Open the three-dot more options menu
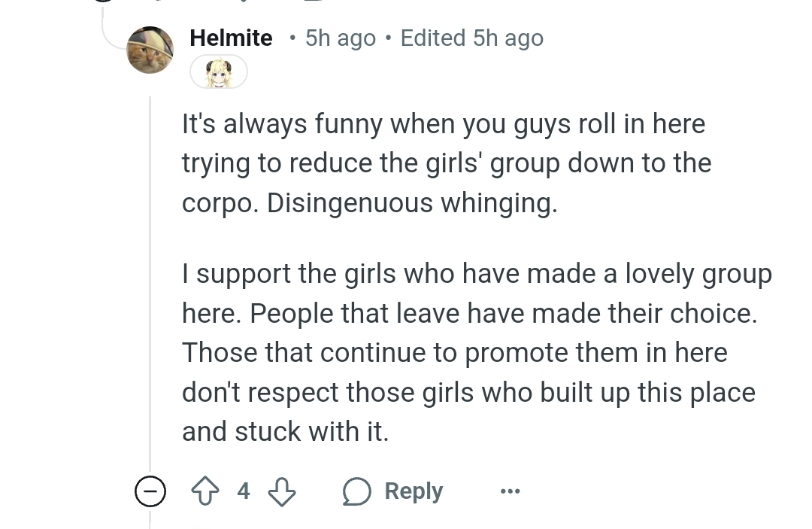Screen dimensions: 812x529 click(x=510, y=491)
